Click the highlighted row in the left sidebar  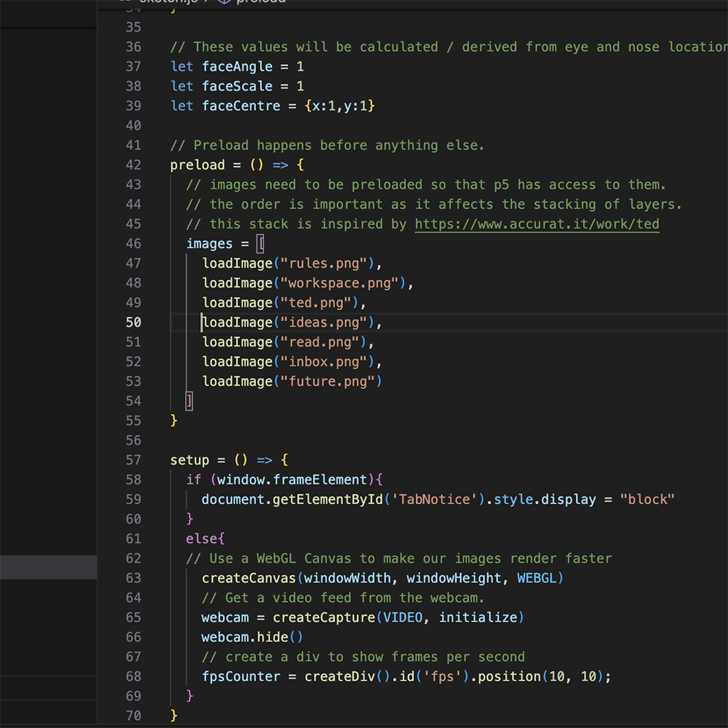(x=48, y=567)
